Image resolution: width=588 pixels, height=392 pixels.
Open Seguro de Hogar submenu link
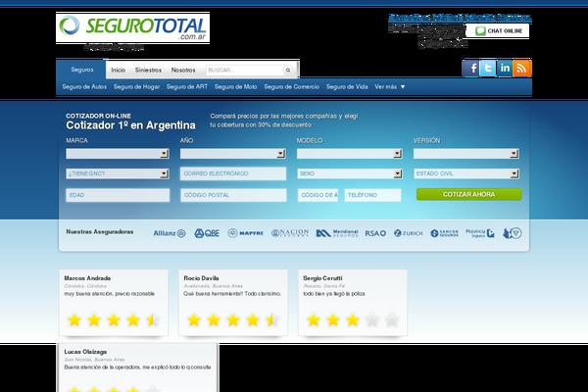(136, 86)
